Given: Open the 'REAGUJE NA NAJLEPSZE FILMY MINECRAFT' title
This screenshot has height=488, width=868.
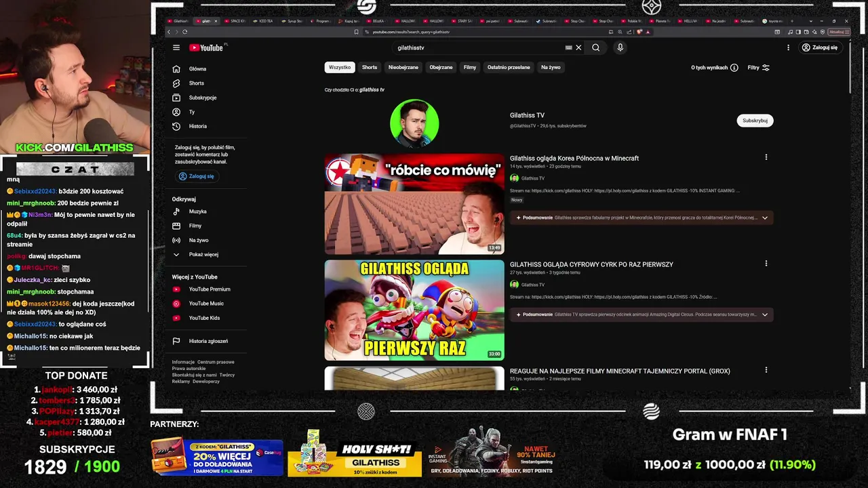Looking at the screenshot, I should 620,371.
